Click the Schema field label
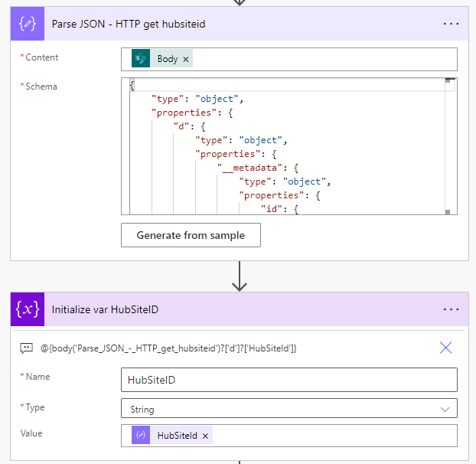Image resolution: width=476 pixels, height=464 pixels. [x=41, y=87]
